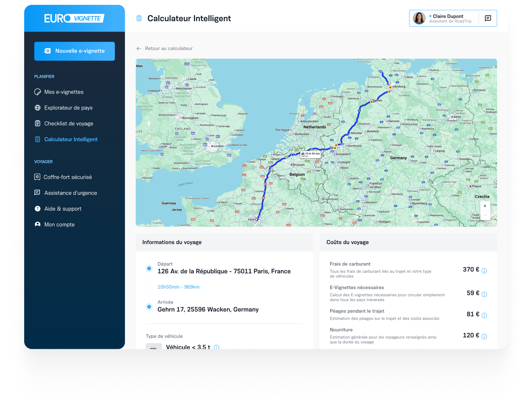Viewport: 532px width, 414px height.
Task: Click the back arrow icon above the map
Action: (x=139, y=48)
